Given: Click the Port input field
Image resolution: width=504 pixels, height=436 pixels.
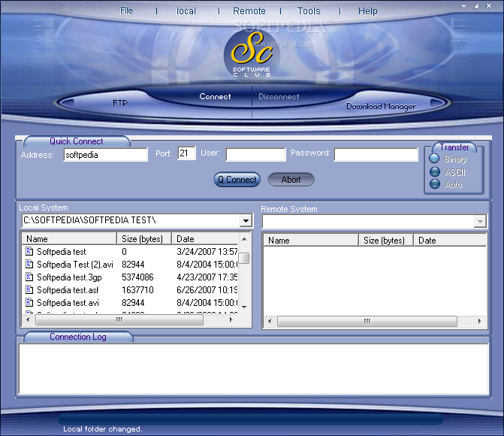Looking at the screenshot, I should 186,153.
